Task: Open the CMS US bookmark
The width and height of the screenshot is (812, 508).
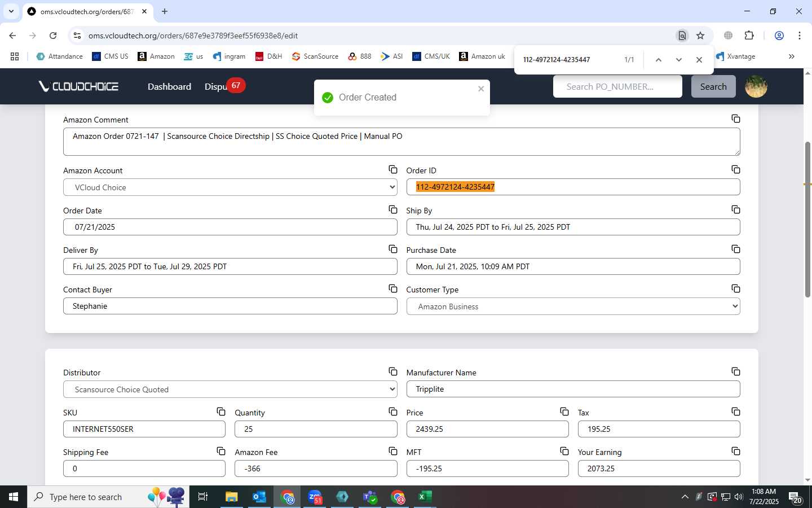Action: point(110,56)
